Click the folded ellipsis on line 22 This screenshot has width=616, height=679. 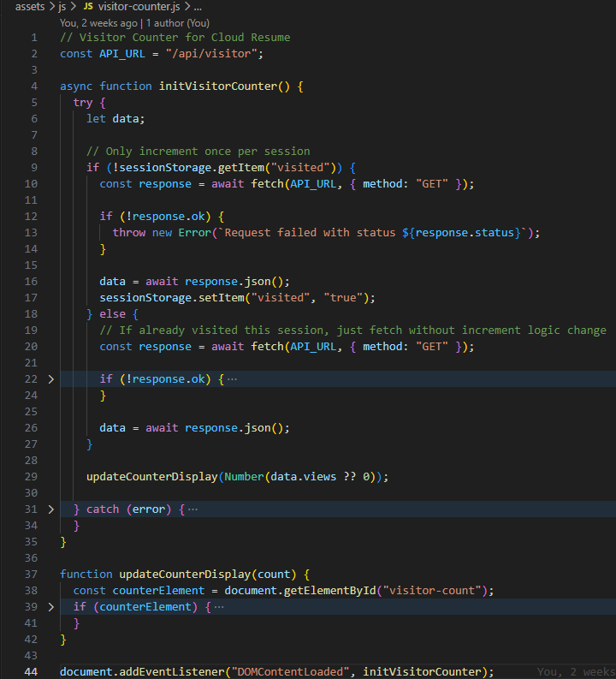pos(233,379)
